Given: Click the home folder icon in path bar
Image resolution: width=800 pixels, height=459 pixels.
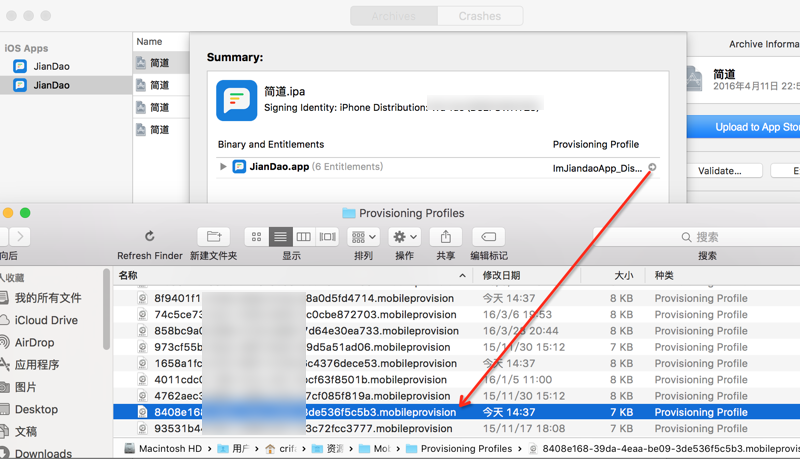Looking at the screenshot, I should click(270, 449).
